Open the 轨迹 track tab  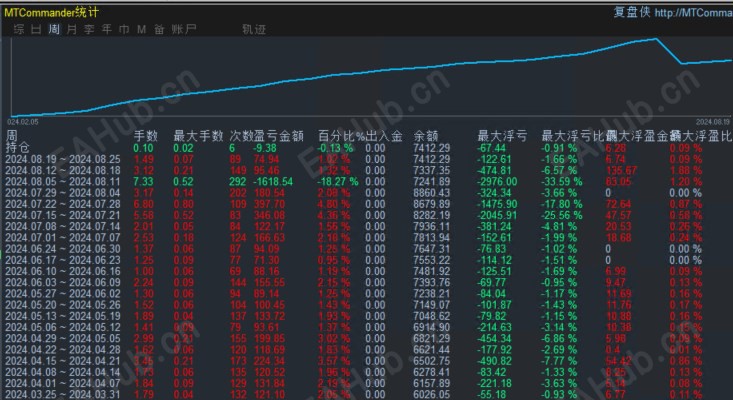[x=254, y=29]
